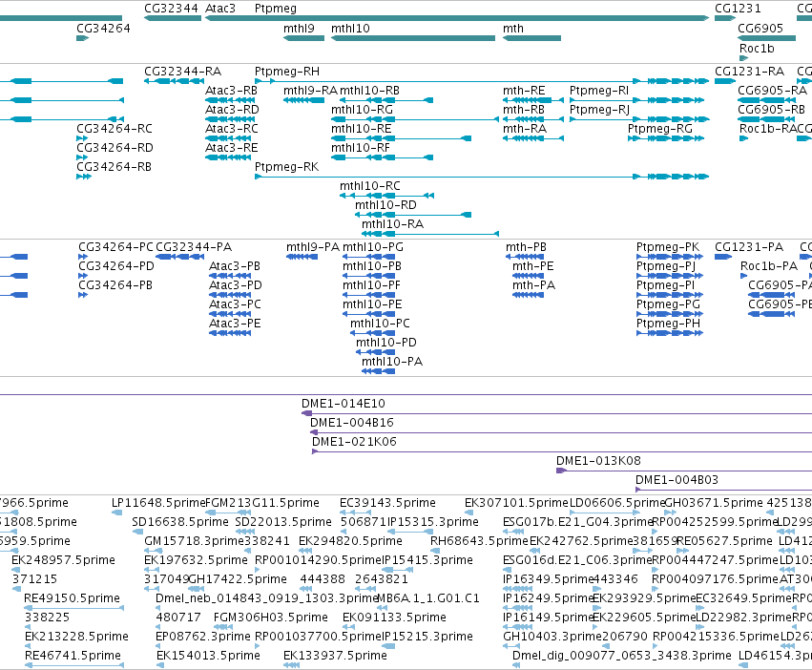812x670 pixels.
Task: Click the Atac3 gene label
Action: [220, 9]
